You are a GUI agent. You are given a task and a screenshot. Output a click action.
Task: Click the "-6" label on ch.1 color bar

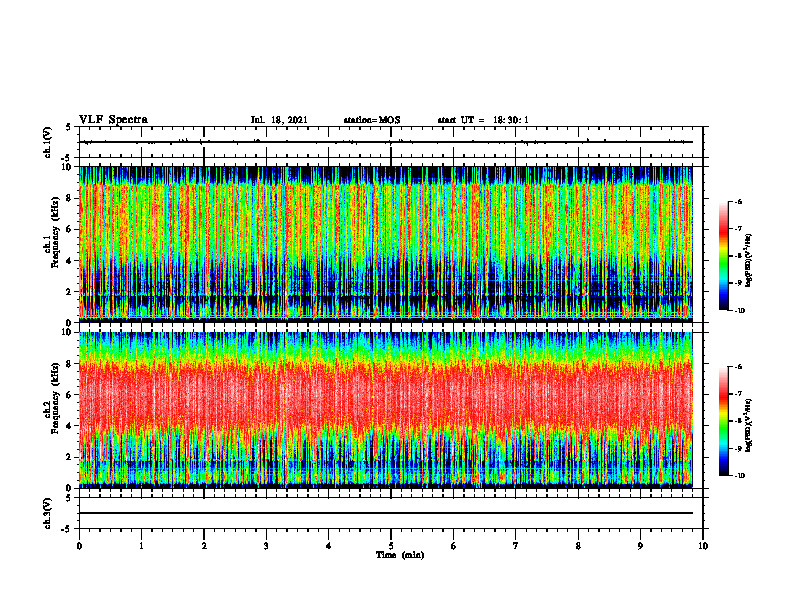(x=738, y=202)
